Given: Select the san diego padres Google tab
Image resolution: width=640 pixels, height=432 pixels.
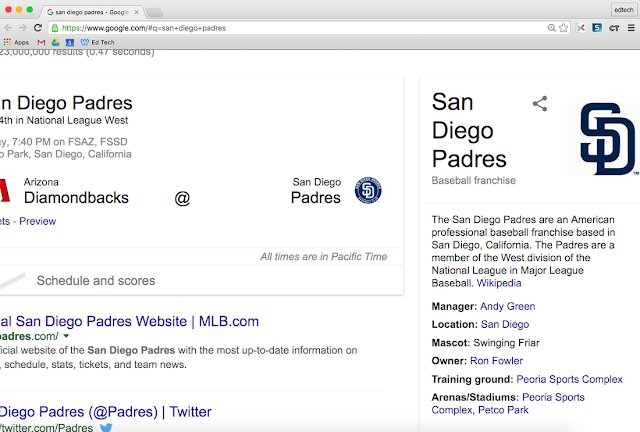Looking at the screenshot, I should [92, 12].
